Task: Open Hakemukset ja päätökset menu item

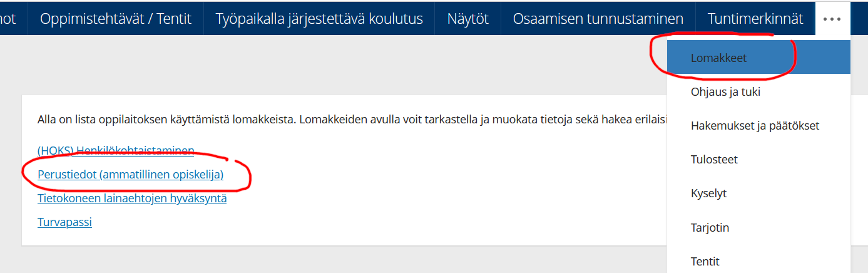Action: [x=755, y=126]
